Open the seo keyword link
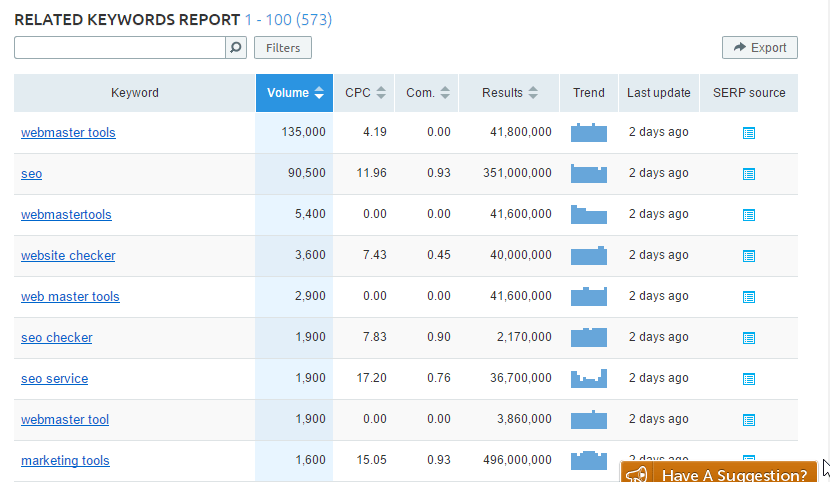 point(31,174)
